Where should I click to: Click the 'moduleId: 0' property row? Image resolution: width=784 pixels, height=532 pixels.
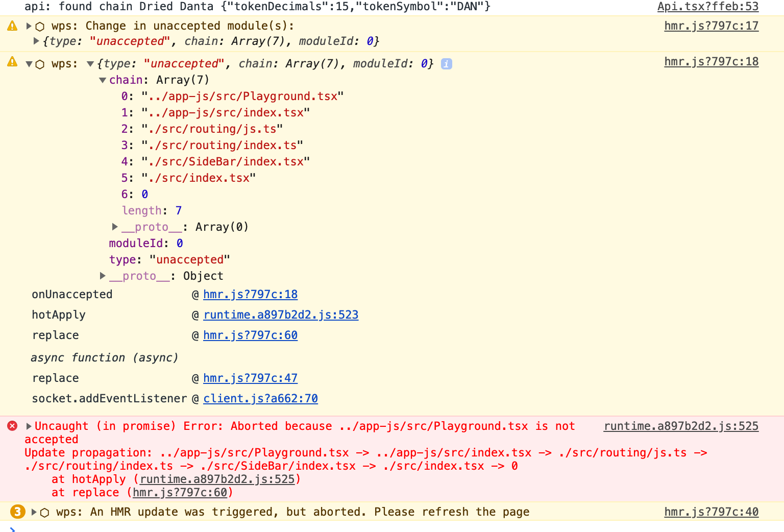[146, 244]
